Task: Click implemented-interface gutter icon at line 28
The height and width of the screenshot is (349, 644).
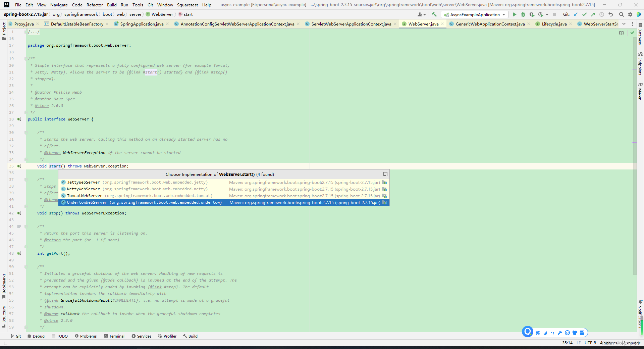Action: 19,119
